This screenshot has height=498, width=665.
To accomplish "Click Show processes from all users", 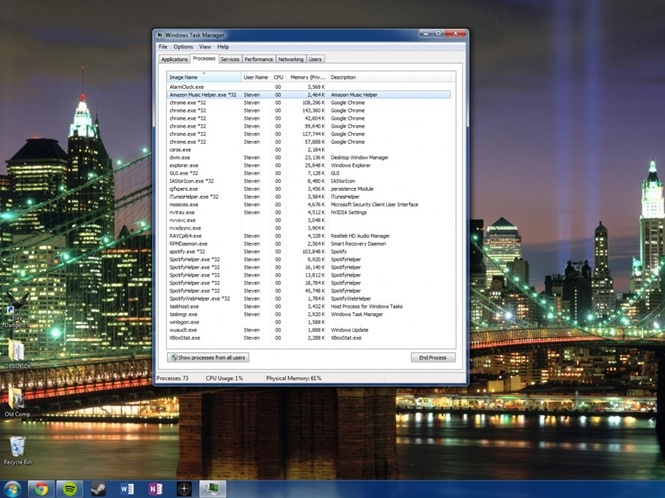I will point(209,357).
